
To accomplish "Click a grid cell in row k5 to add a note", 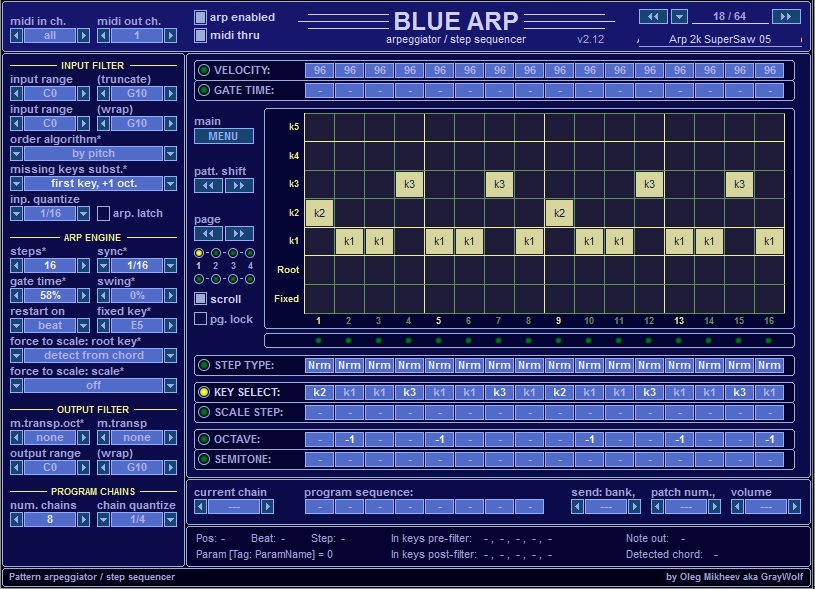I will coord(320,126).
